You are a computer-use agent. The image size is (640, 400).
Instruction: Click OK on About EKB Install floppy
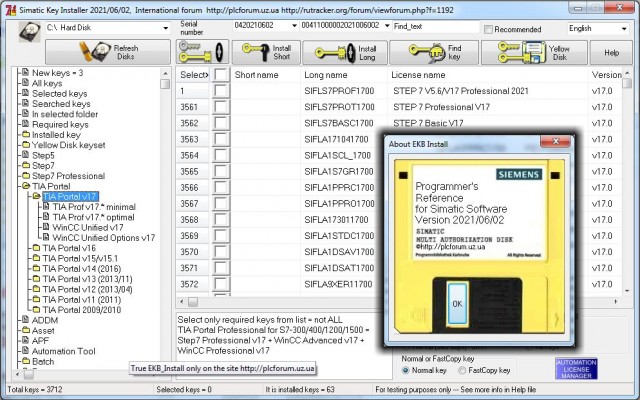click(x=457, y=304)
